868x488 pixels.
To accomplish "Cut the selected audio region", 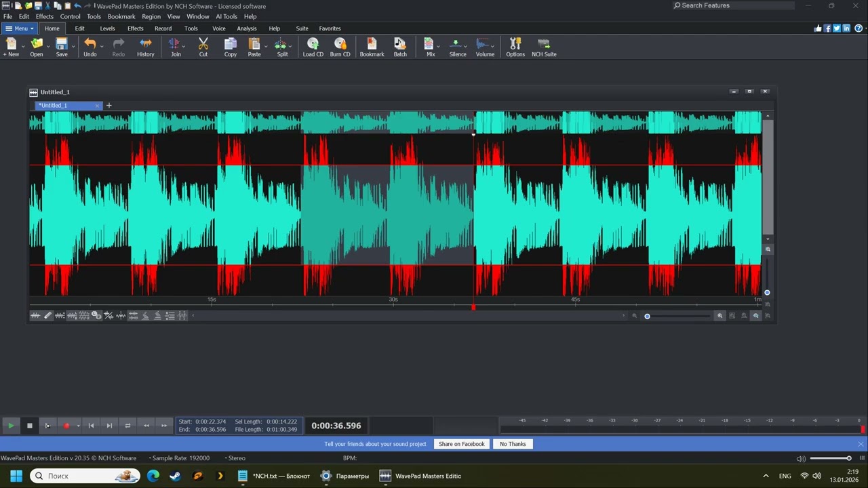I will point(203,47).
